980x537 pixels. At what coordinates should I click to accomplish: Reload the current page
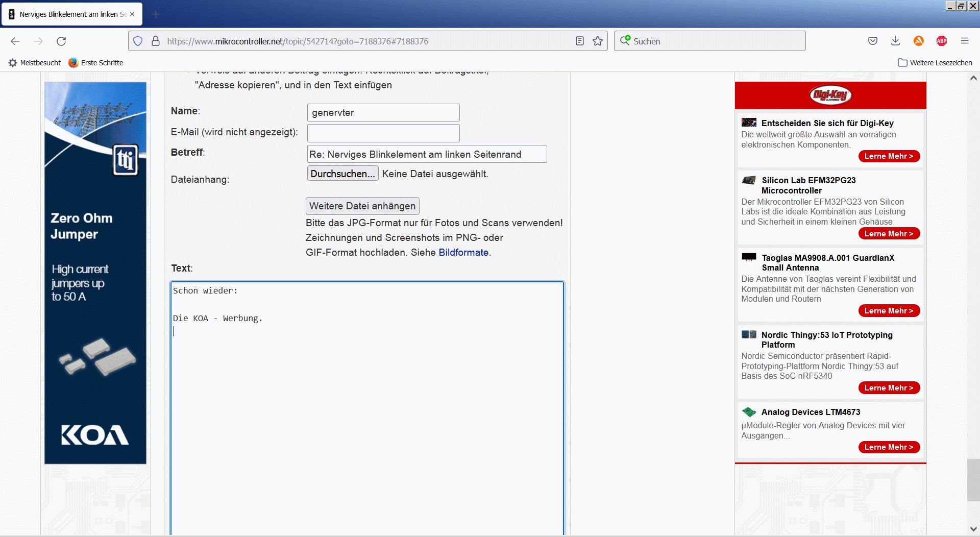pos(61,41)
